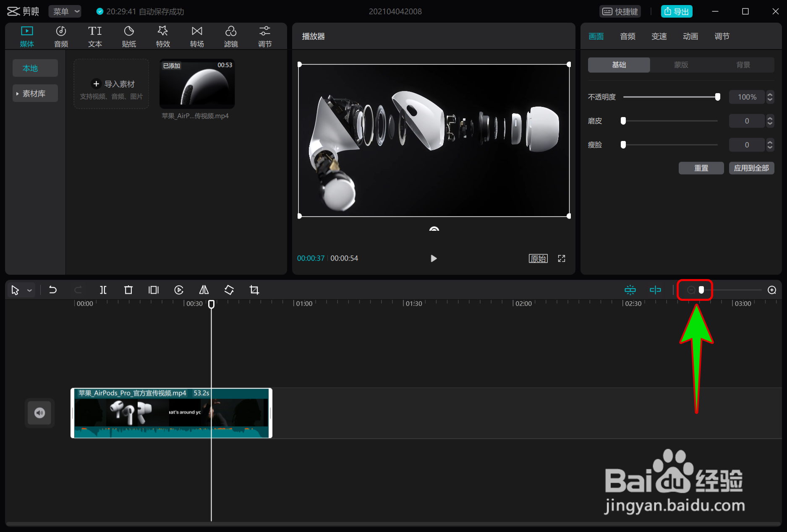Click the undo arrow in timeline toolbar
The width and height of the screenshot is (787, 532).
click(53, 290)
